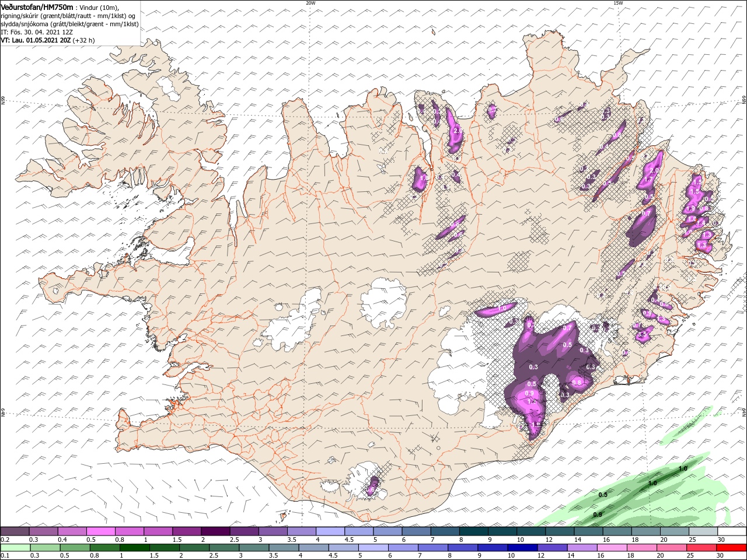Click the '20W' longitude label
Image resolution: width=747 pixels, height=560 pixels.
click(310, 3)
